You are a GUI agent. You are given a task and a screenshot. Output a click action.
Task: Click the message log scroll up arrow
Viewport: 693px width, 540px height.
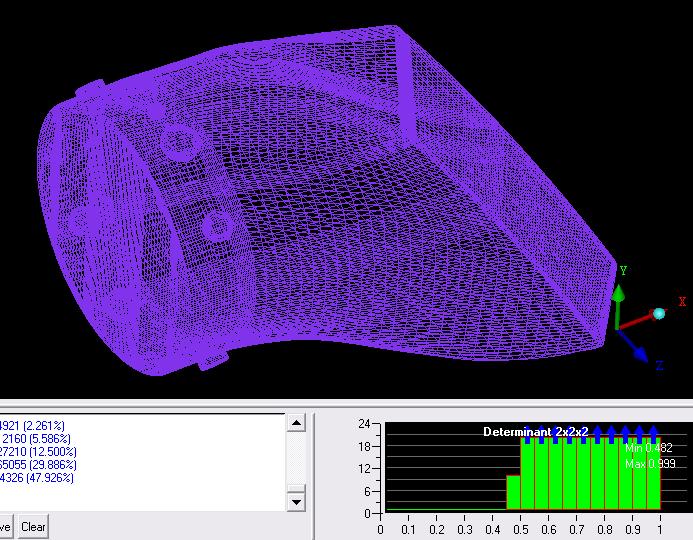tap(296, 424)
